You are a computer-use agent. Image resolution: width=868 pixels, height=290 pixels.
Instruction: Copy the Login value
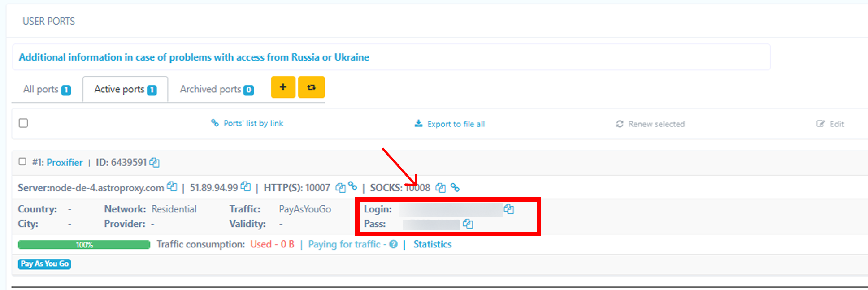pyautogui.click(x=509, y=209)
